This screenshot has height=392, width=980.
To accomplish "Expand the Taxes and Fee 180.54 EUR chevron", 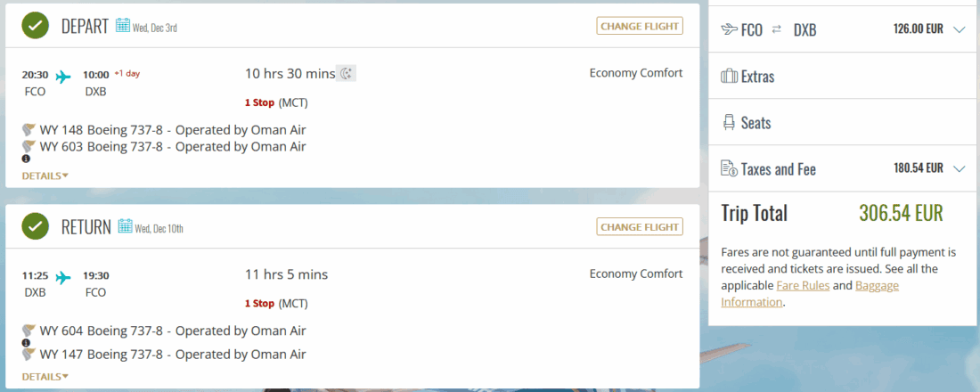I will 959,169.
